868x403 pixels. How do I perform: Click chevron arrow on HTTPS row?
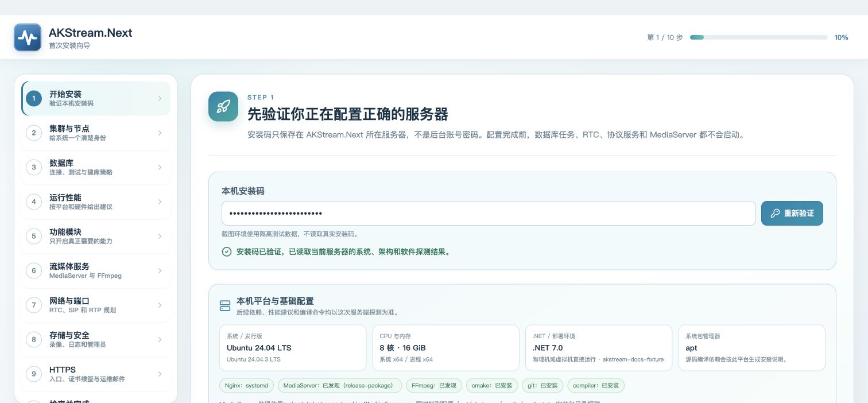(x=160, y=374)
